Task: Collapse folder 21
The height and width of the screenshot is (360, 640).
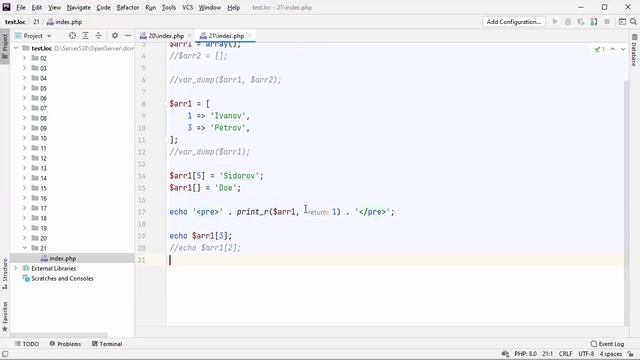Action: 24,248
